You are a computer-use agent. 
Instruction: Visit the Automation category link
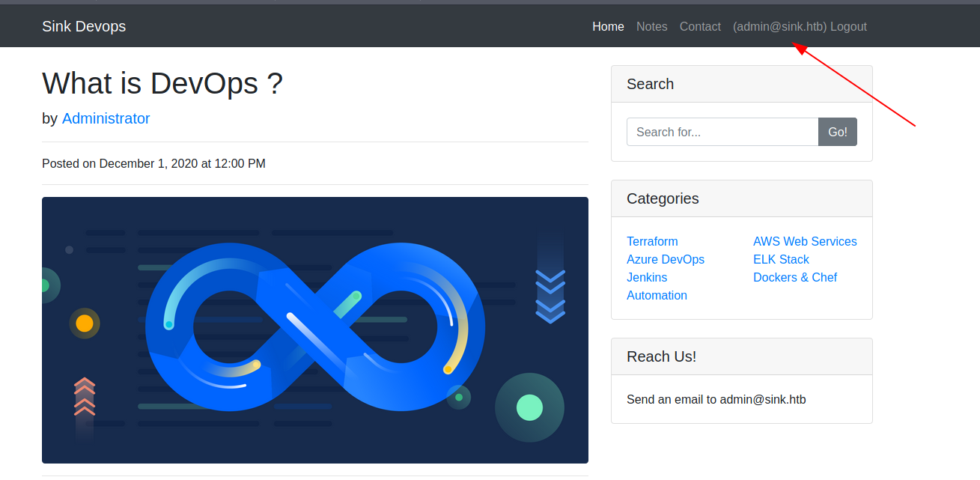tap(657, 295)
